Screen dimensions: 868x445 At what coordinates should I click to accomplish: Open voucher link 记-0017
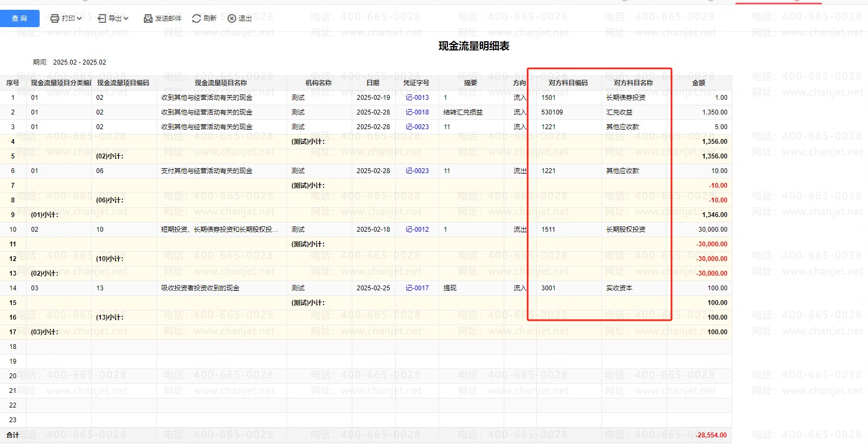417,288
